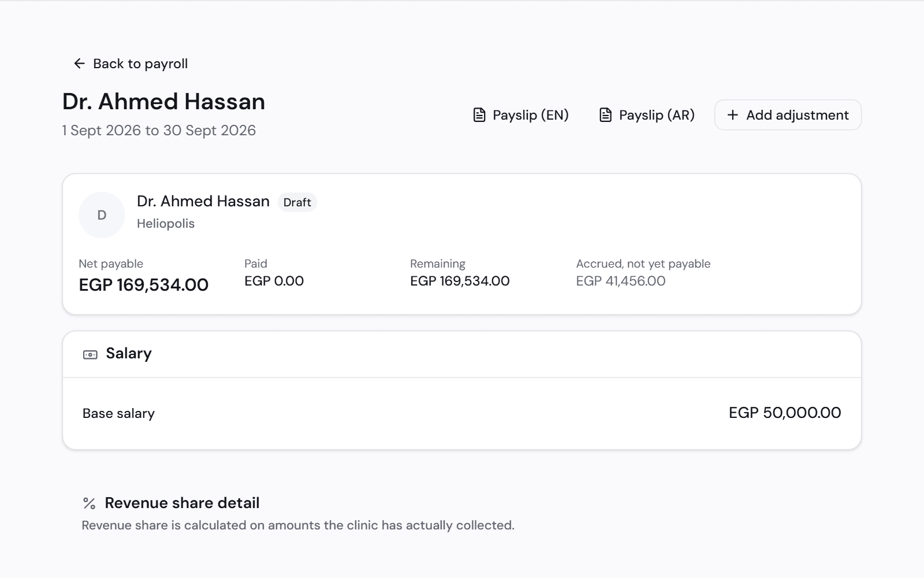The image size is (924, 578).
Task: Click the 'Dr. Ahmed Hassan' page heading
Action: coord(164,102)
